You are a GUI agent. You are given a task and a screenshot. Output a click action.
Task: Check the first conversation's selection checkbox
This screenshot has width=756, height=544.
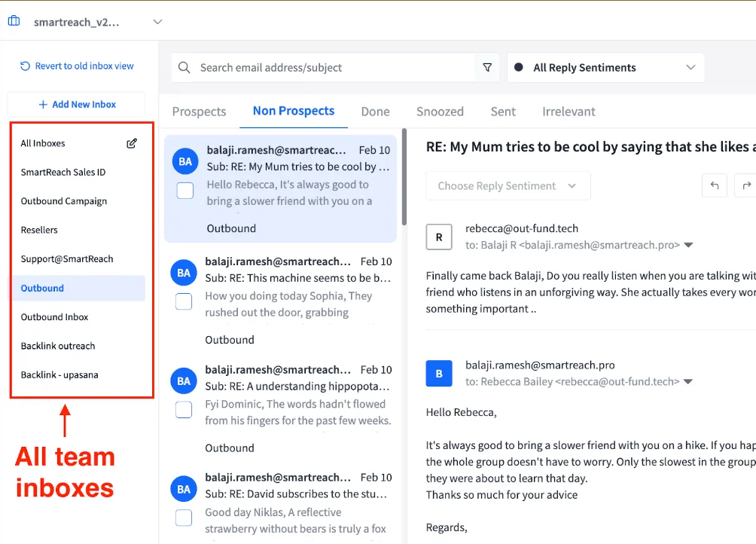pyautogui.click(x=184, y=191)
